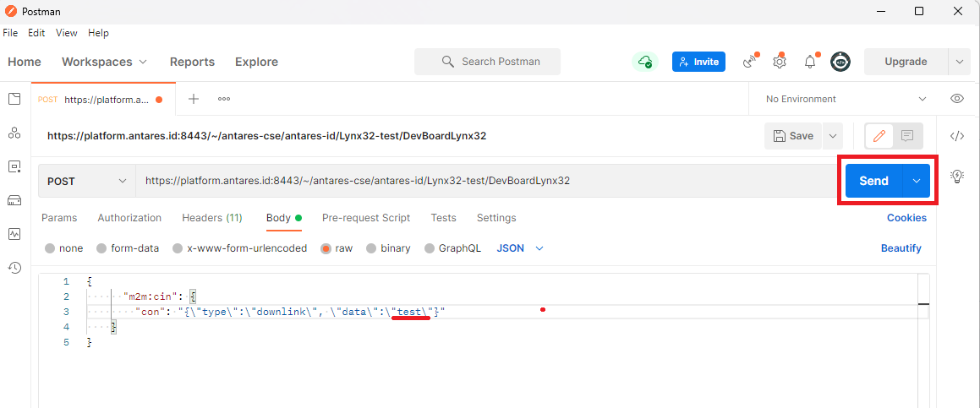The height and width of the screenshot is (408, 980).
Task: Open the code snippet icon
Action: point(956,136)
